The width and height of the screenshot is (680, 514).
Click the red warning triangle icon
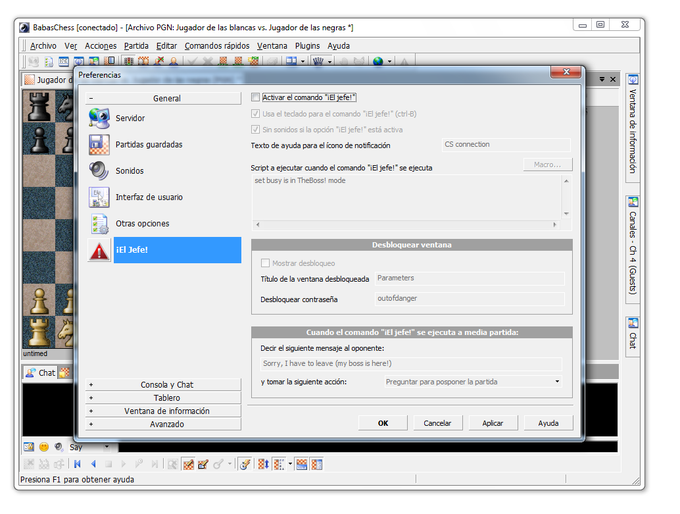tap(99, 250)
